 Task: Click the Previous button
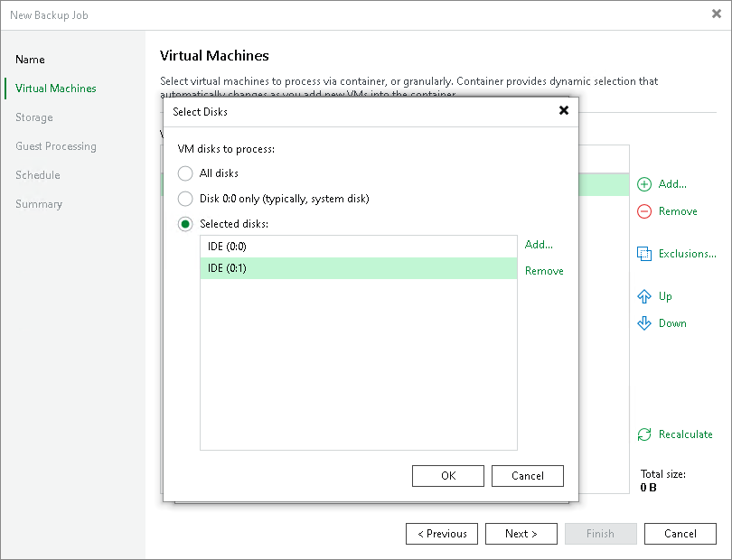click(x=442, y=534)
